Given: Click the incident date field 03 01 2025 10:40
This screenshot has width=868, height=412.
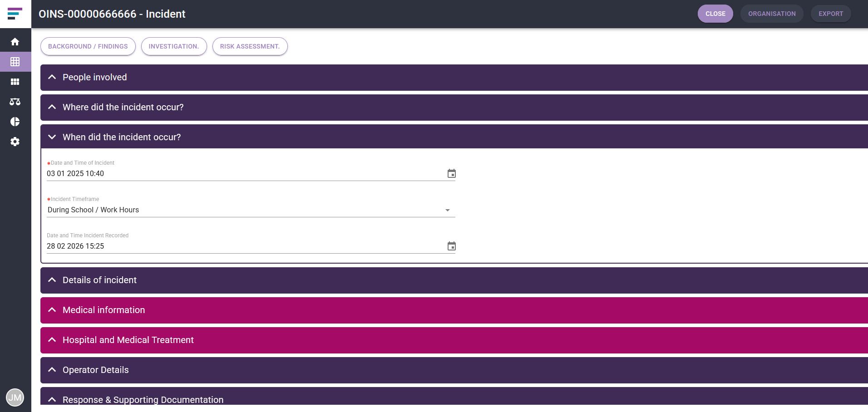Looking at the screenshot, I should click(x=245, y=173).
